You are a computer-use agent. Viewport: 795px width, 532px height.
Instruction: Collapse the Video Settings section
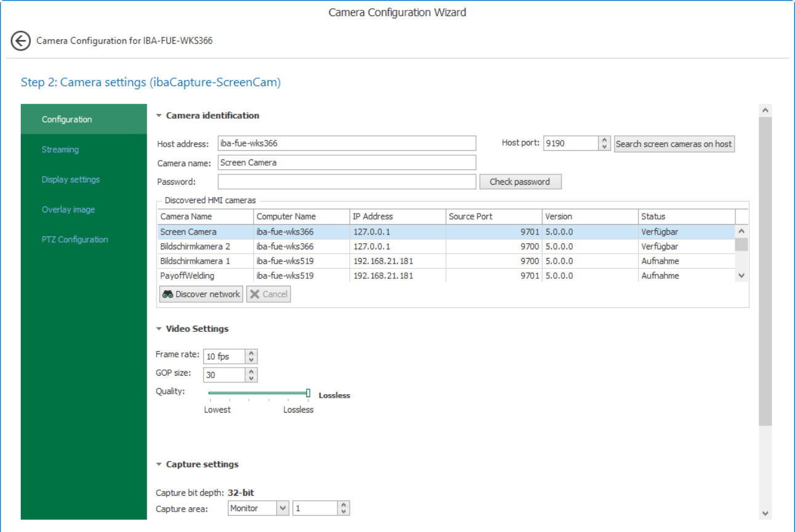[x=159, y=329]
